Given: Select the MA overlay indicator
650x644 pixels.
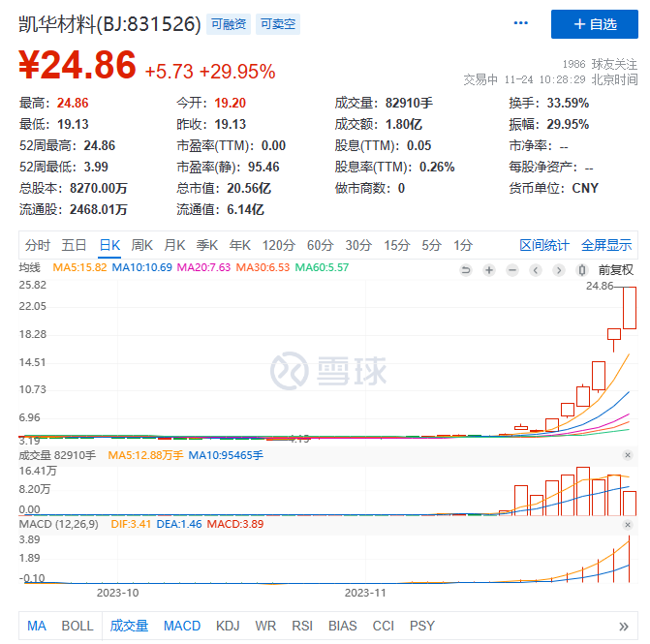Looking at the screenshot, I should click(37, 626).
